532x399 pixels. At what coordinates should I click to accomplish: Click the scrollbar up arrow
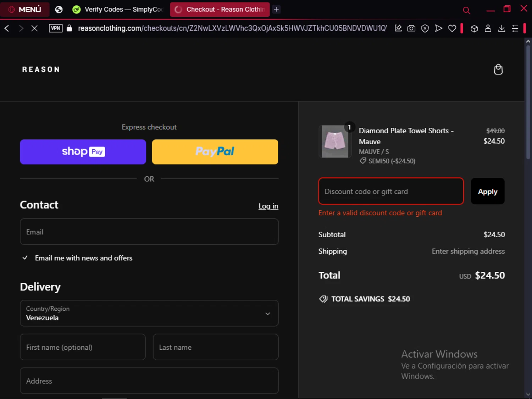coord(528,41)
